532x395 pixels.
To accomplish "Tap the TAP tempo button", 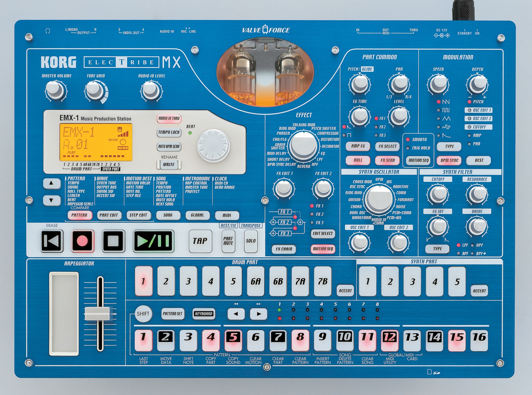I will [x=200, y=241].
